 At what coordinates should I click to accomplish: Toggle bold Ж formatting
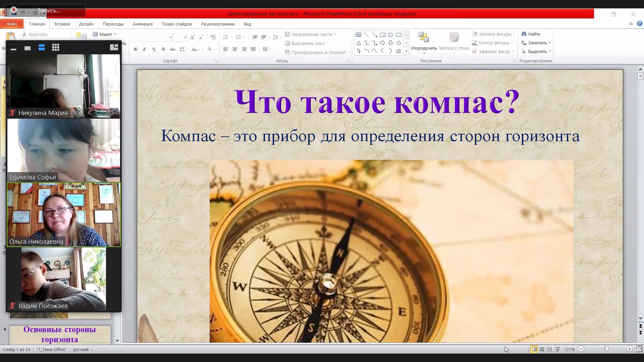(x=136, y=49)
